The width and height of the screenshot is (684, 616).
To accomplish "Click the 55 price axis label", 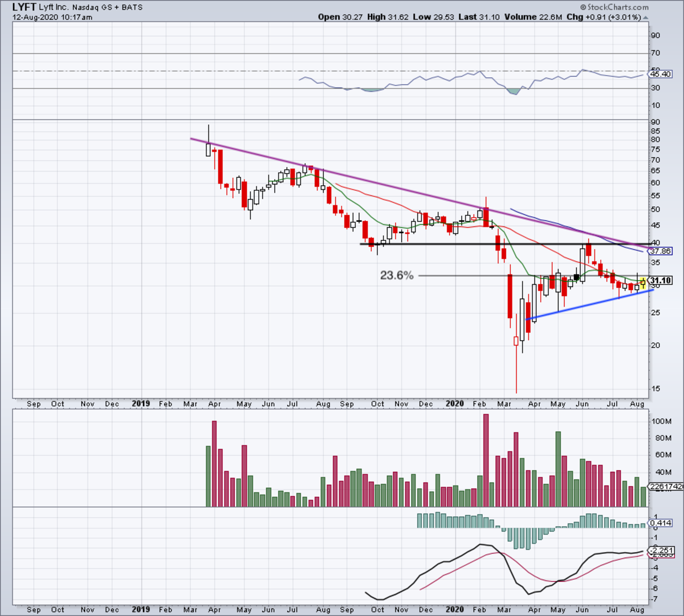I will (655, 195).
